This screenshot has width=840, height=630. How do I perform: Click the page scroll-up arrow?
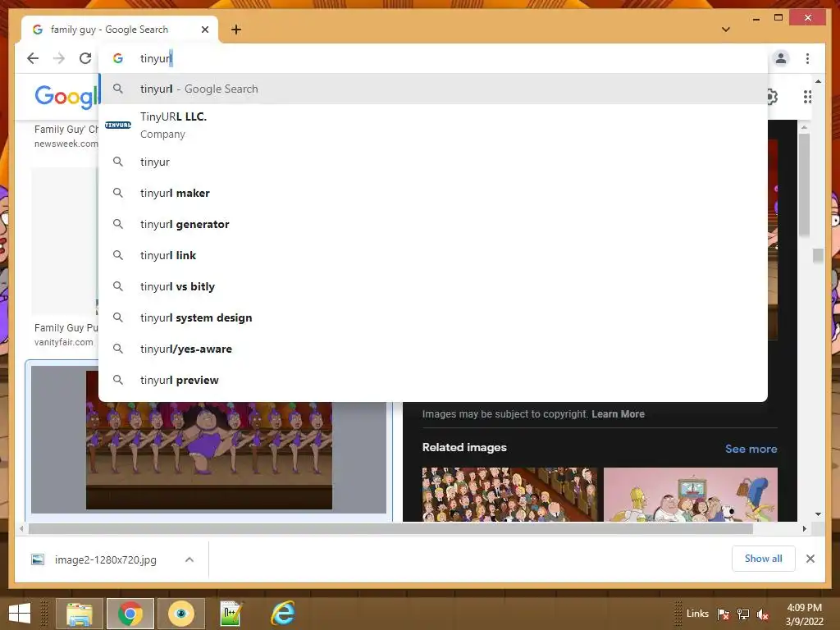point(818,81)
